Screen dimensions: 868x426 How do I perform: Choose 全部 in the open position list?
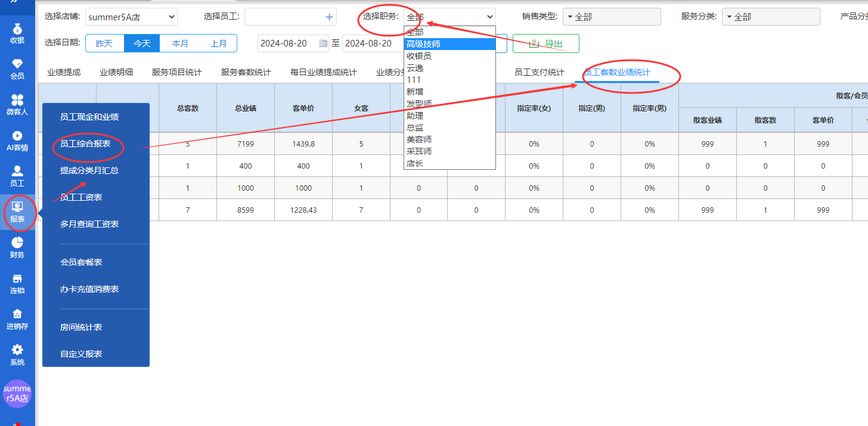pyautogui.click(x=449, y=32)
